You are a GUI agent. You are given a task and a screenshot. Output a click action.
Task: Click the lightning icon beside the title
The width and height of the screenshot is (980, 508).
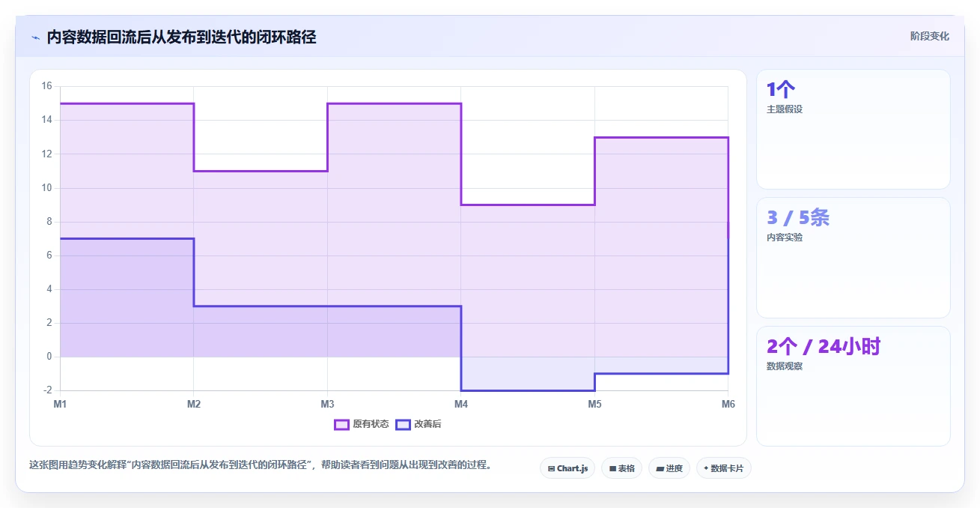tap(35, 37)
